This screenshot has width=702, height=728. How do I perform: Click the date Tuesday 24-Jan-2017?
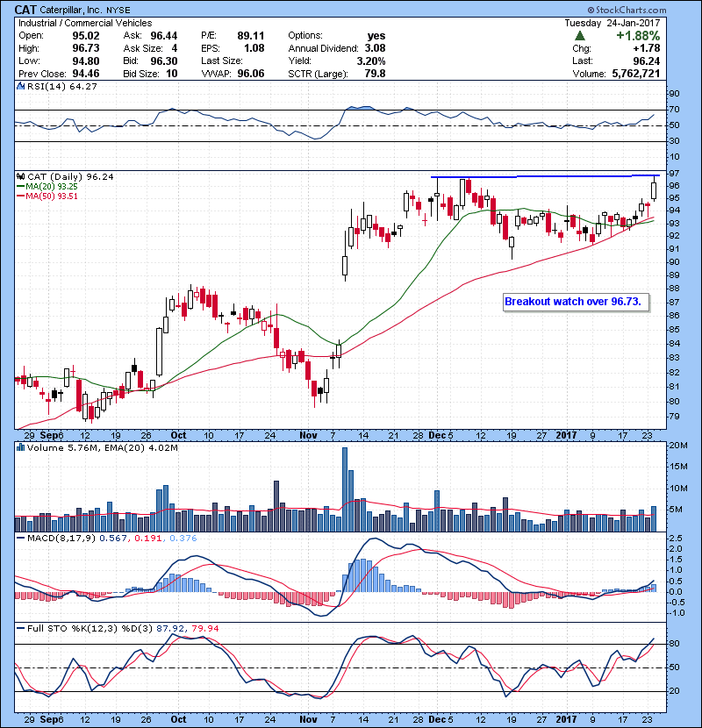coord(612,23)
